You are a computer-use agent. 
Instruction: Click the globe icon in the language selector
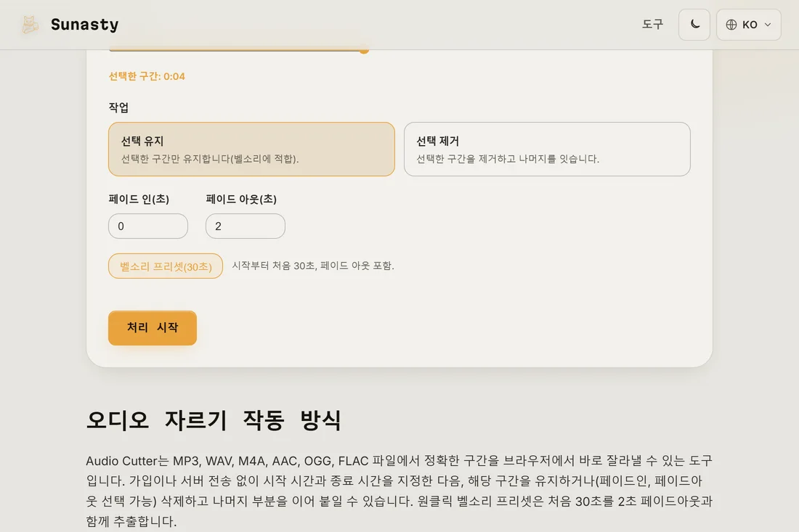pos(731,25)
